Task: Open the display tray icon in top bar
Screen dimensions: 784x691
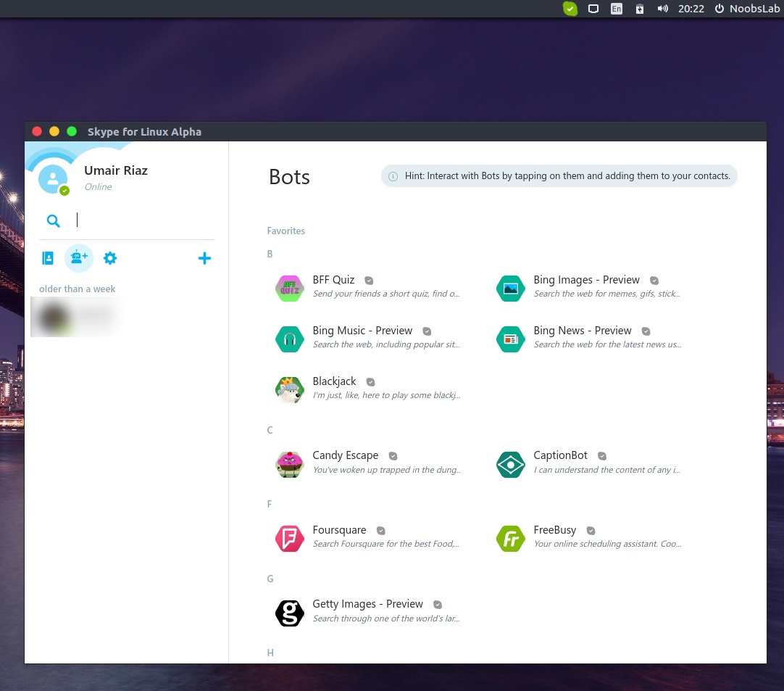Action: (x=593, y=9)
